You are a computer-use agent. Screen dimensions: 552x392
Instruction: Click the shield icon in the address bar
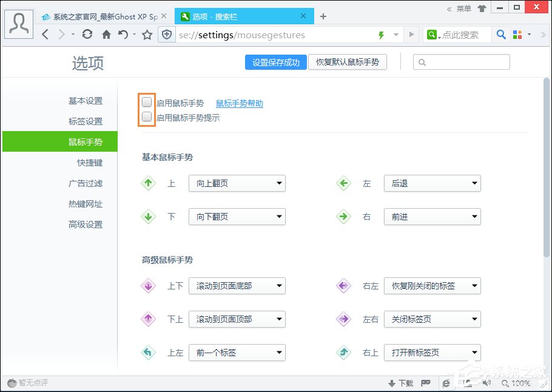167,35
